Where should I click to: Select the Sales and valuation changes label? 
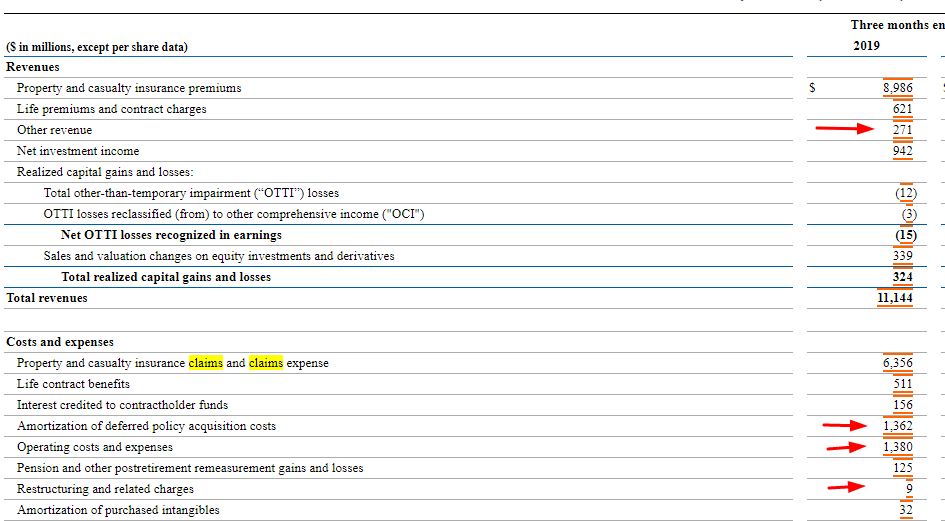[219, 256]
